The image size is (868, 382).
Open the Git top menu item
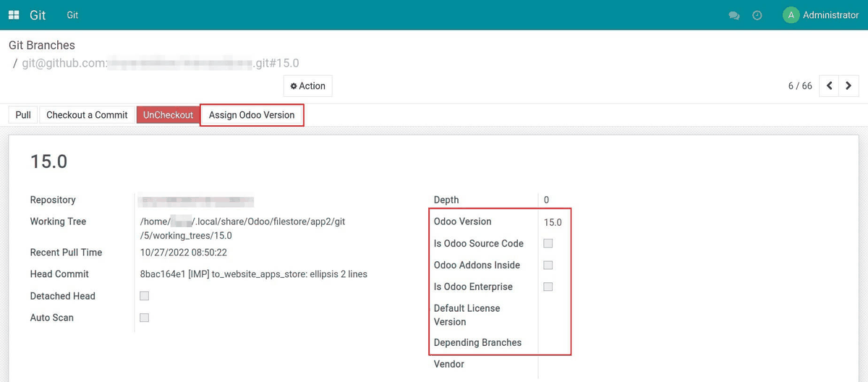click(x=72, y=15)
